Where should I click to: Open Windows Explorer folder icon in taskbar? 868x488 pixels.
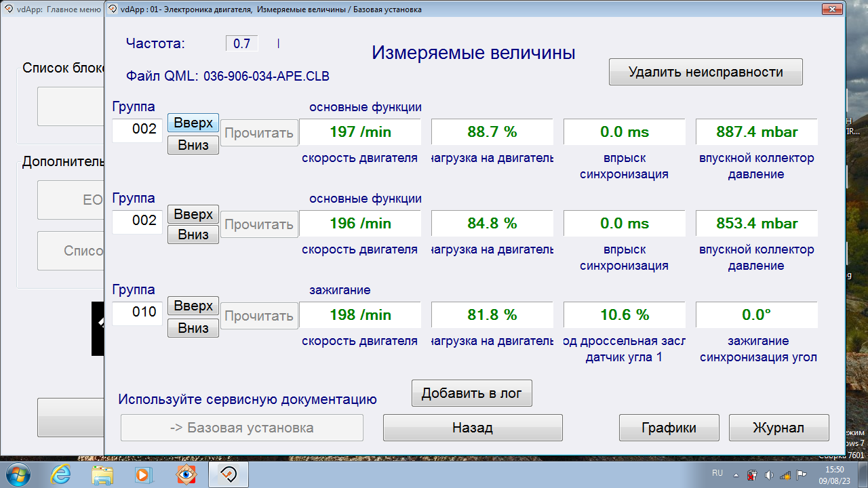pos(102,474)
